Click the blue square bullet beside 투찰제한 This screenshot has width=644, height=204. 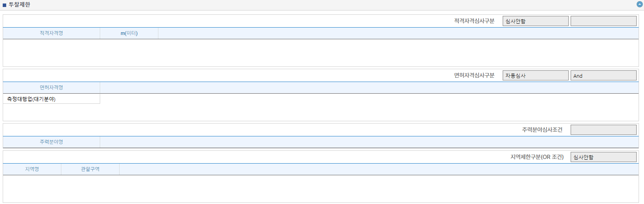[5, 5]
